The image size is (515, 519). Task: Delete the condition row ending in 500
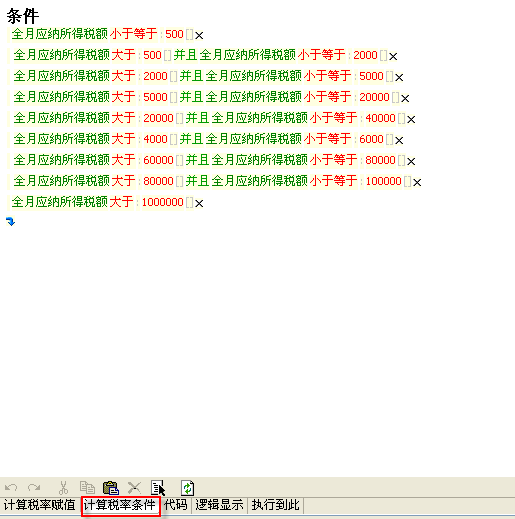199,35
